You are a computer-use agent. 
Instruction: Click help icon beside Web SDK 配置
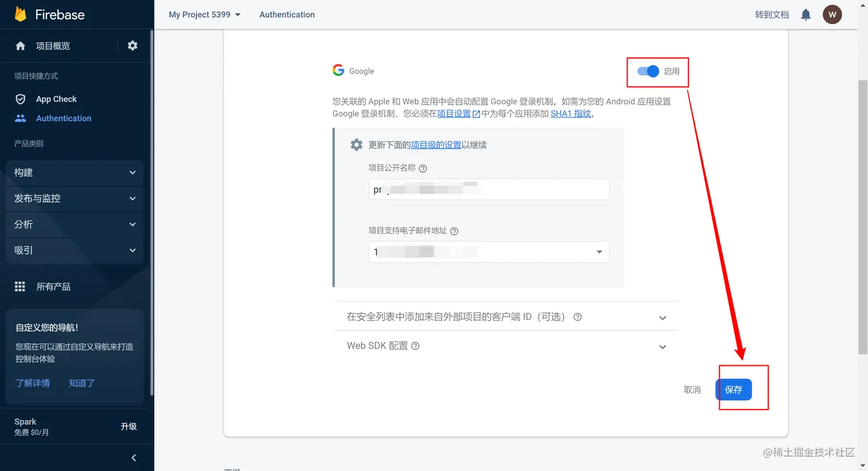[415, 346]
